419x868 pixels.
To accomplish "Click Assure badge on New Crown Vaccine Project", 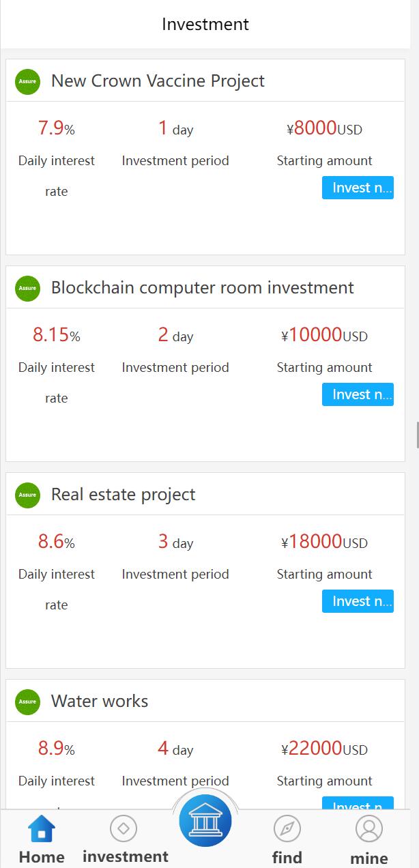I will pyautogui.click(x=28, y=81).
